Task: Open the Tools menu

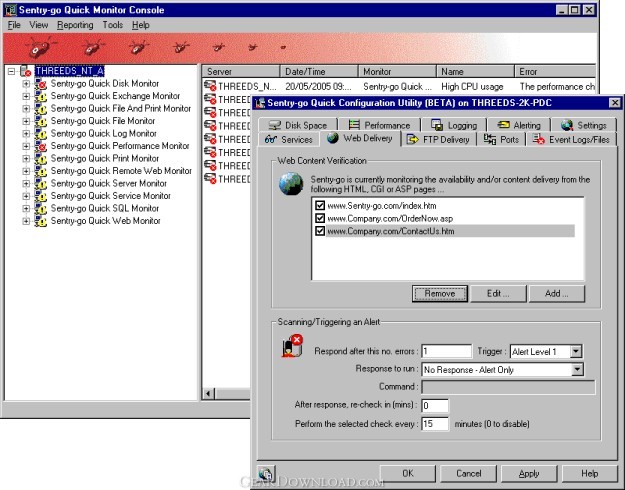Action: click(x=113, y=25)
